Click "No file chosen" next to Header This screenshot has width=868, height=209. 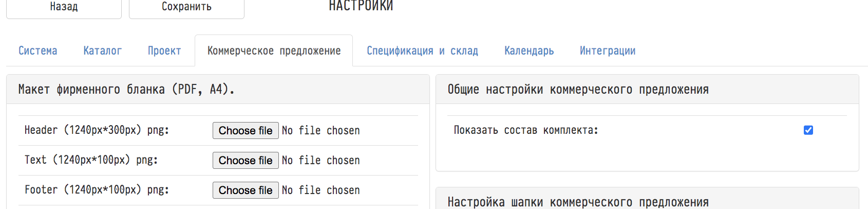321,131
